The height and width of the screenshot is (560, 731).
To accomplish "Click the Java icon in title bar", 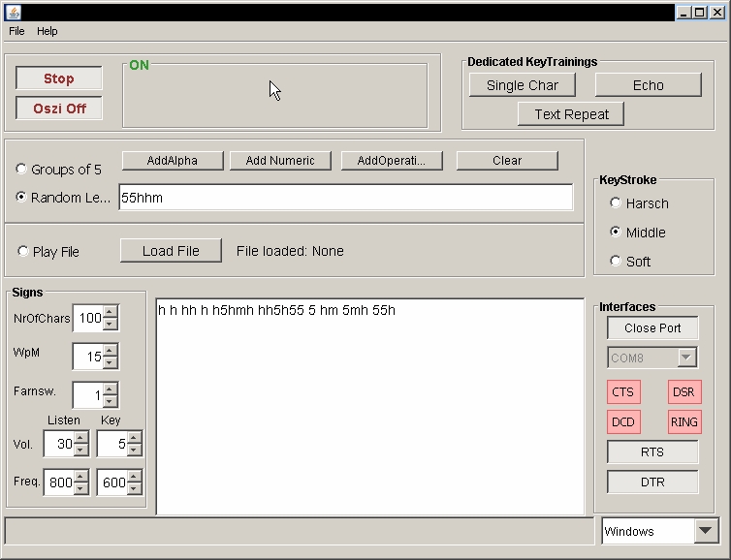I will click(x=12, y=13).
